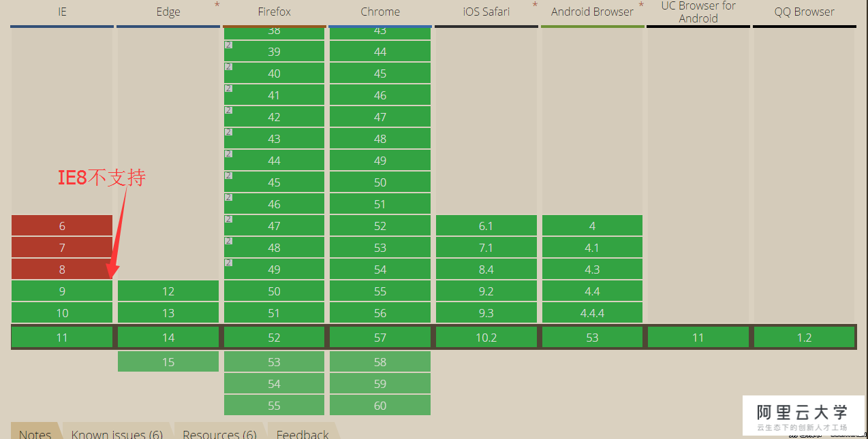Click the Edge column header
This screenshot has height=439, width=868.
point(168,12)
